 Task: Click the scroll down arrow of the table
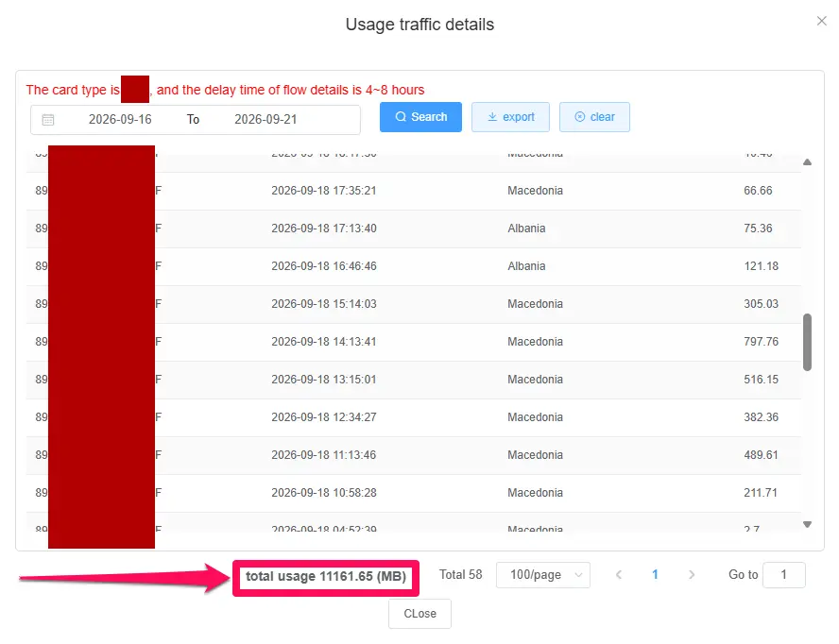[808, 525]
